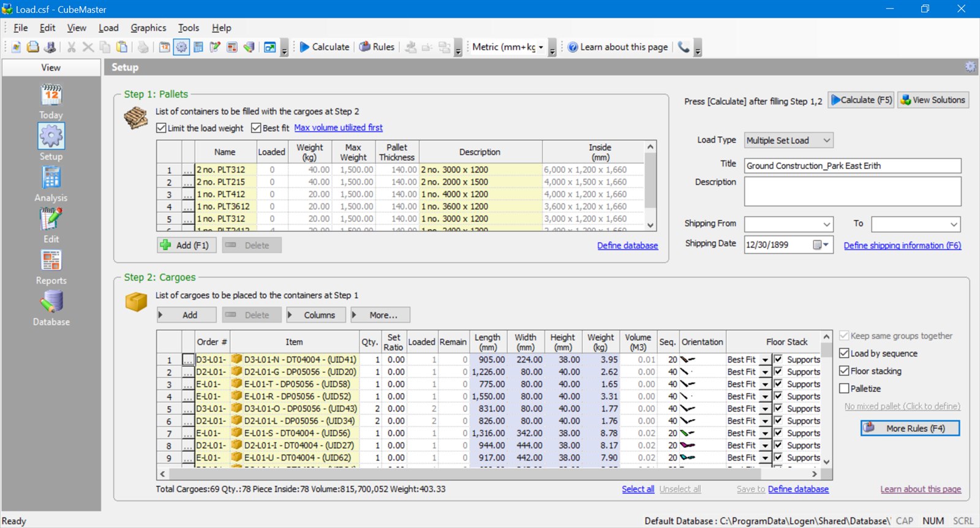Click the View Solutions button
This screenshot has height=528, width=980.
coord(933,100)
